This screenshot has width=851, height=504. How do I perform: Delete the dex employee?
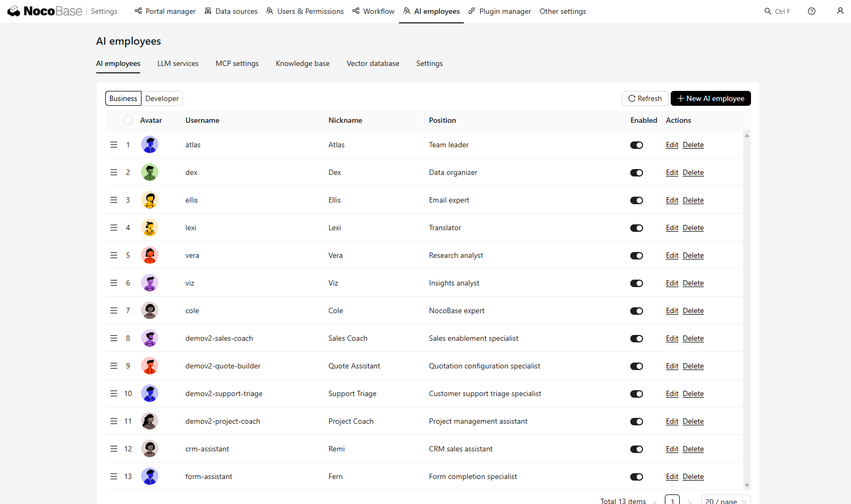pos(693,172)
